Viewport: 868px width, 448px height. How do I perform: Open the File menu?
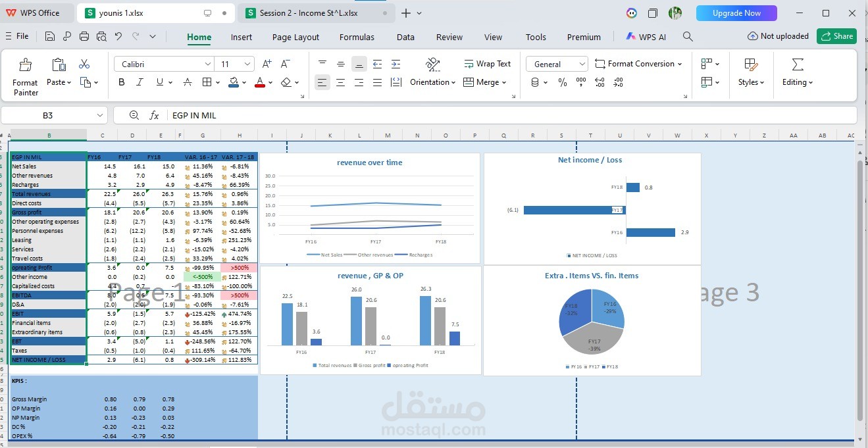click(x=18, y=36)
